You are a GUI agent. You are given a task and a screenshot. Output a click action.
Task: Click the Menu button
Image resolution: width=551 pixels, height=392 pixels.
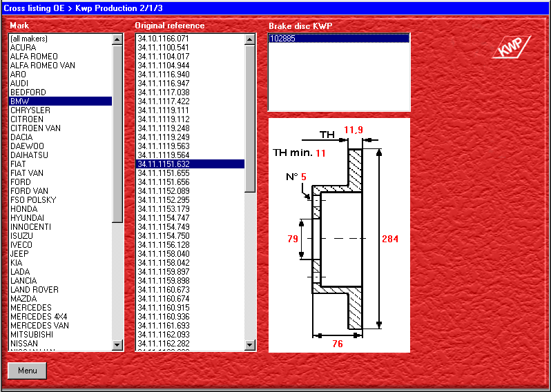[x=27, y=371]
